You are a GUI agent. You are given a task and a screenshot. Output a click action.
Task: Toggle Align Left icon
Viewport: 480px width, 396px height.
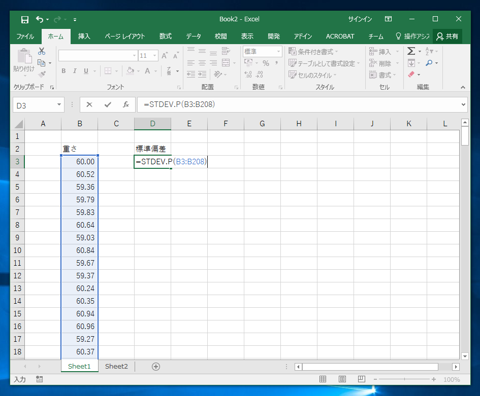(x=191, y=63)
